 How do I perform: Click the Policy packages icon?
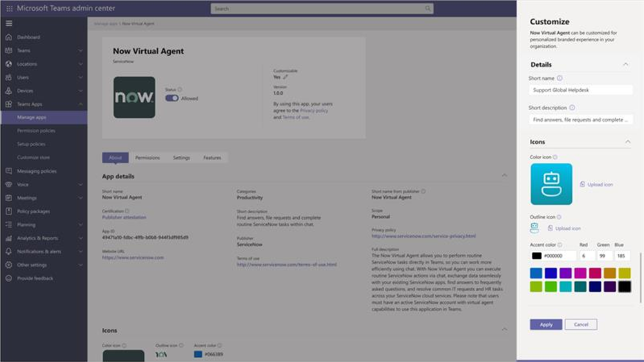(x=8, y=211)
